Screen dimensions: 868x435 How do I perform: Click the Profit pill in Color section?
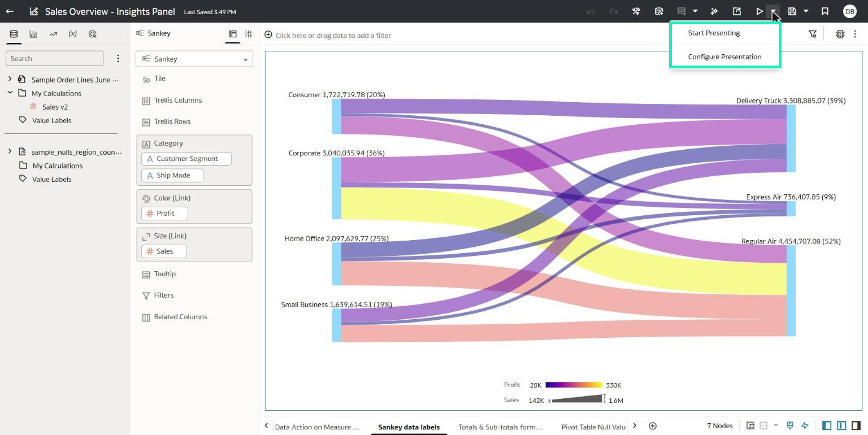click(164, 213)
